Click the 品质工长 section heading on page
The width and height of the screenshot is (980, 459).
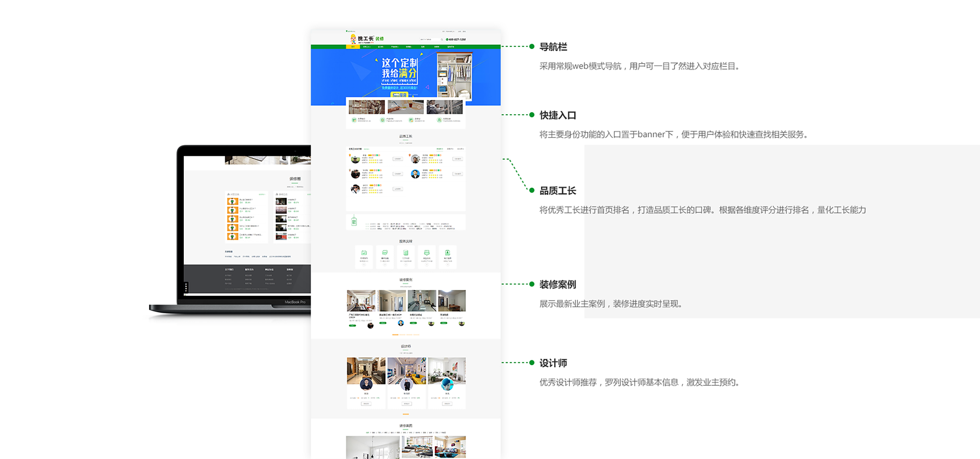pyautogui.click(x=406, y=137)
